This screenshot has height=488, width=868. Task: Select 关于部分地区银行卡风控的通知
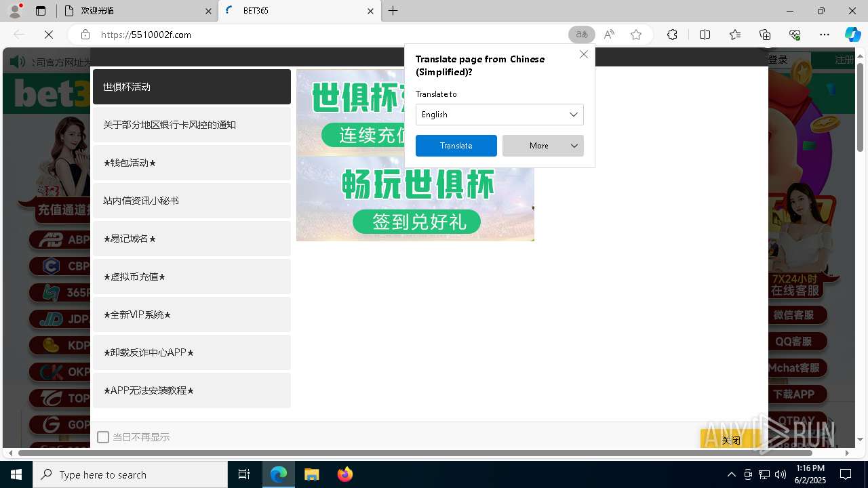192,125
